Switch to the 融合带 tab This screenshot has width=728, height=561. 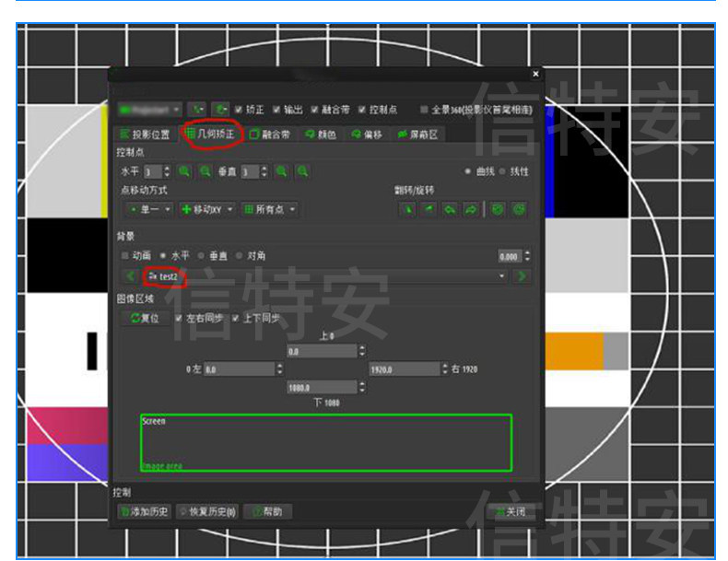(270, 134)
